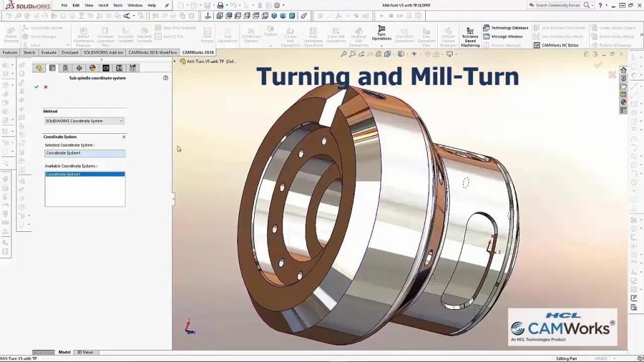Image resolution: width=644 pixels, height=362 pixels.
Task: Open the Tools menu
Action: (x=118, y=5)
